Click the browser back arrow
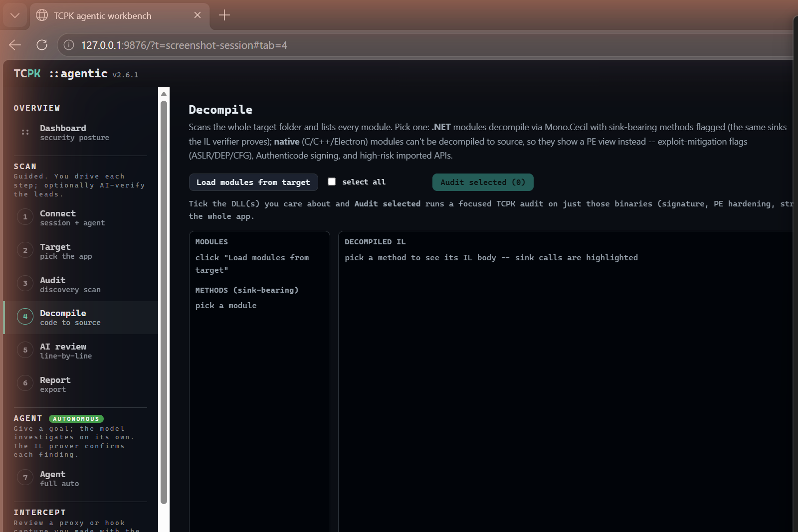The image size is (798, 532). [x=15, y=45]
